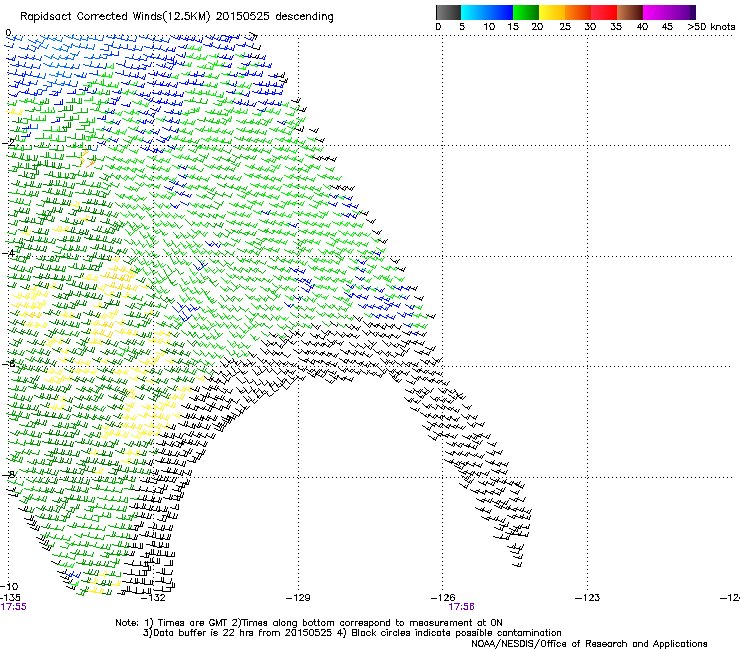Click the yellow 20-25 knots legend swatch

click(552, 12)
